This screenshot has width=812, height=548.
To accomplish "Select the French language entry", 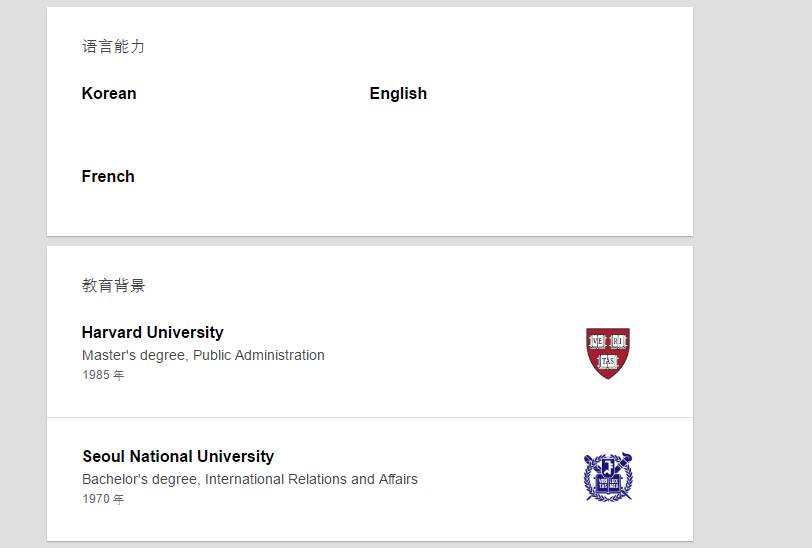I will (x=108, y=176).
